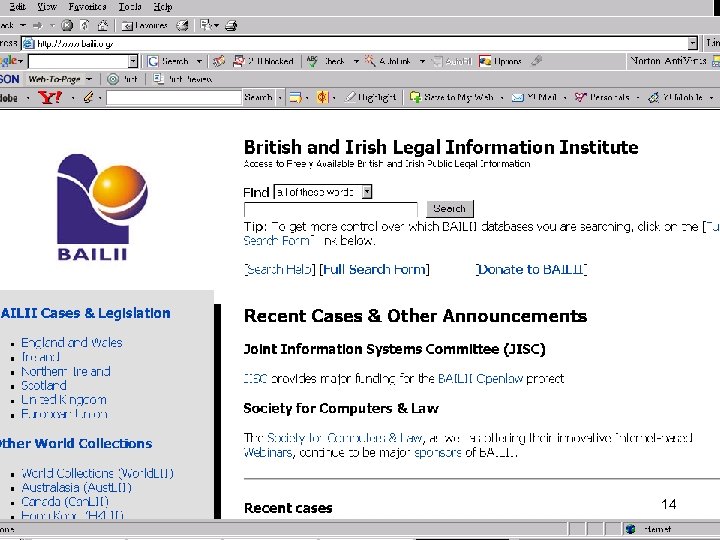Click the AutoLink wand icon
Screen dimensions: 720x540
pos(370,61)
